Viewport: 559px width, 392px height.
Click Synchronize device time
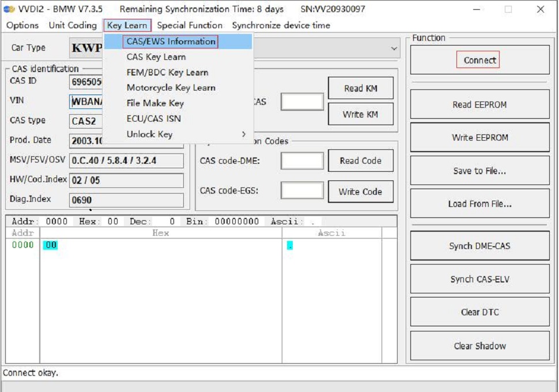280,25
